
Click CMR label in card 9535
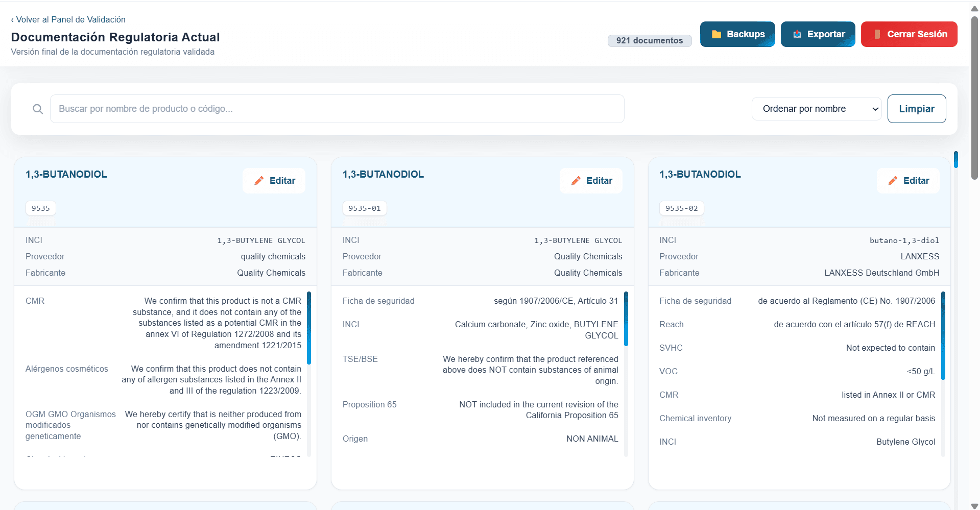click(35, 301)
